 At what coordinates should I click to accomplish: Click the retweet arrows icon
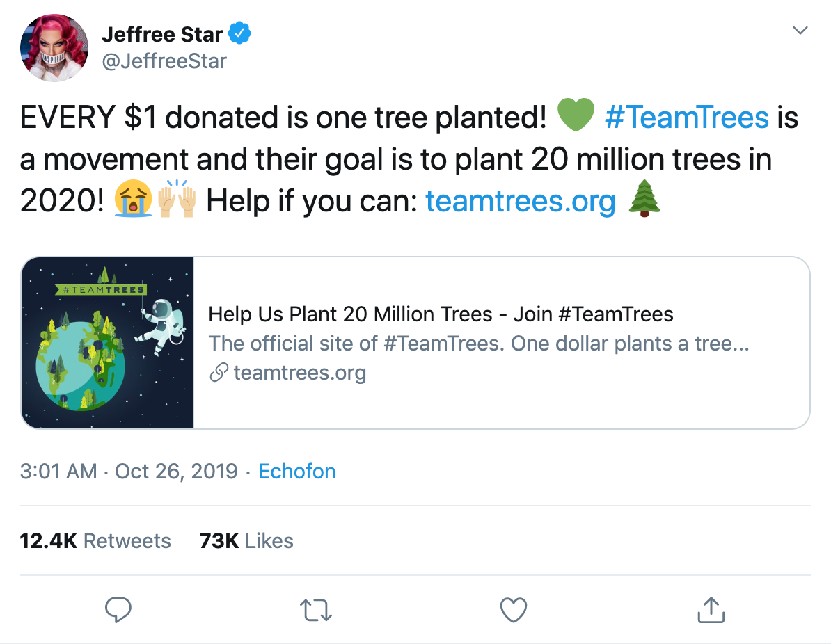click(x=316, y=610)
